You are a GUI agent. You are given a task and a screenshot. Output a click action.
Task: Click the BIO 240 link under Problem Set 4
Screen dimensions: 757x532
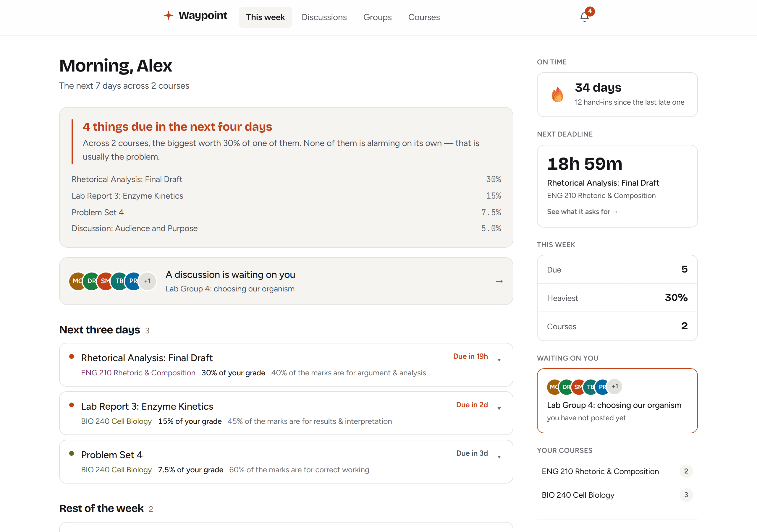click(117, 470)
